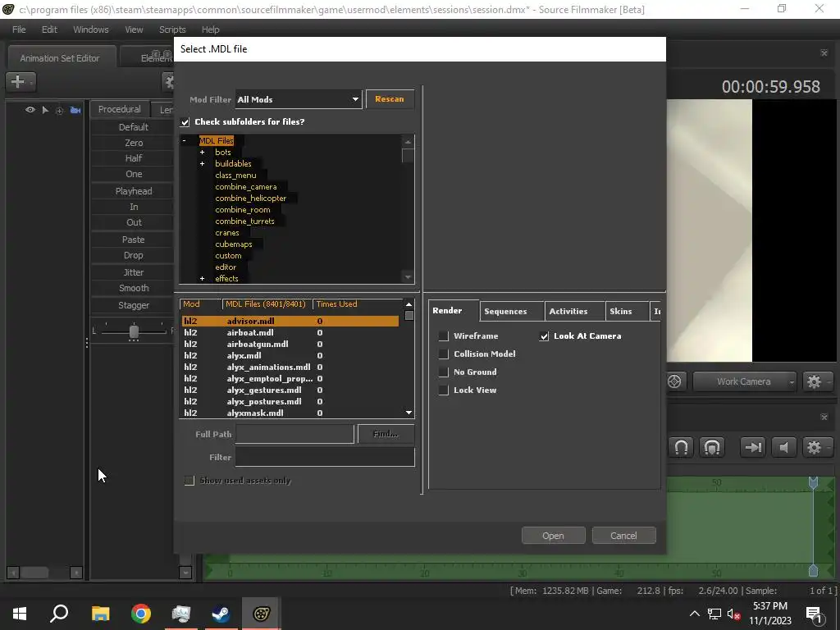Enable the No Ground checkbox
The width and height of the screenshot is (840, 630).
click(444, 372)
